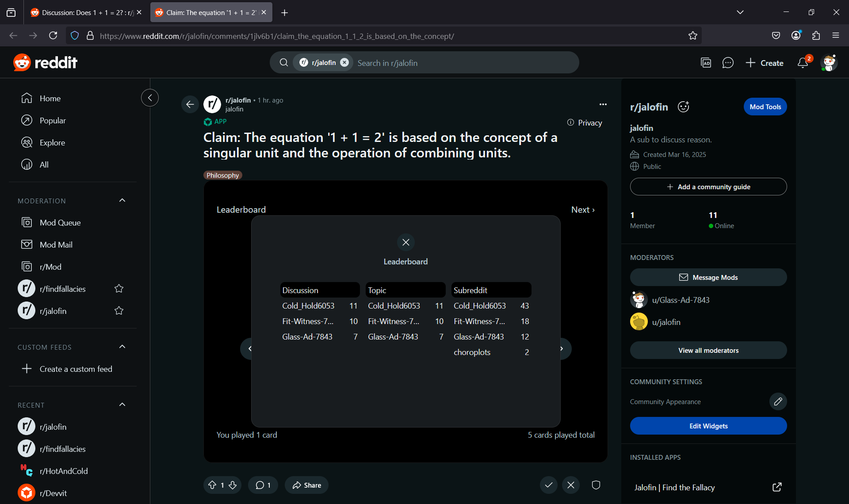
Task: Open notifications bell
Action: pos(803,63)
